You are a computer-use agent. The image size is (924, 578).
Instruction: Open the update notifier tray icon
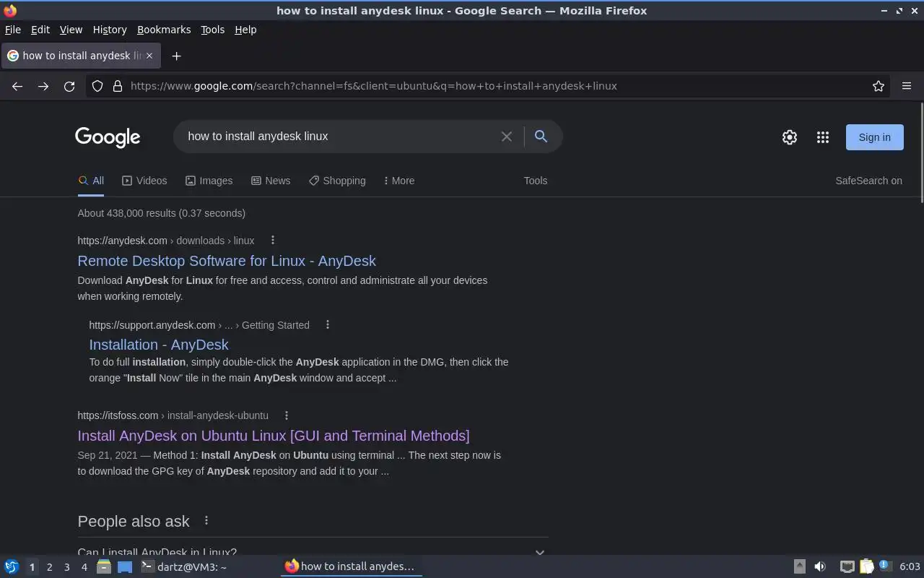coord(885,566)
